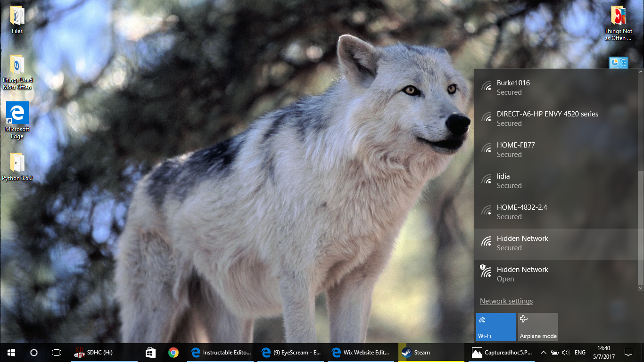Click the shield Wi-Fi icon of open Hidden Network
This screenshot has width=644, height=362.
tap(486, 271)
